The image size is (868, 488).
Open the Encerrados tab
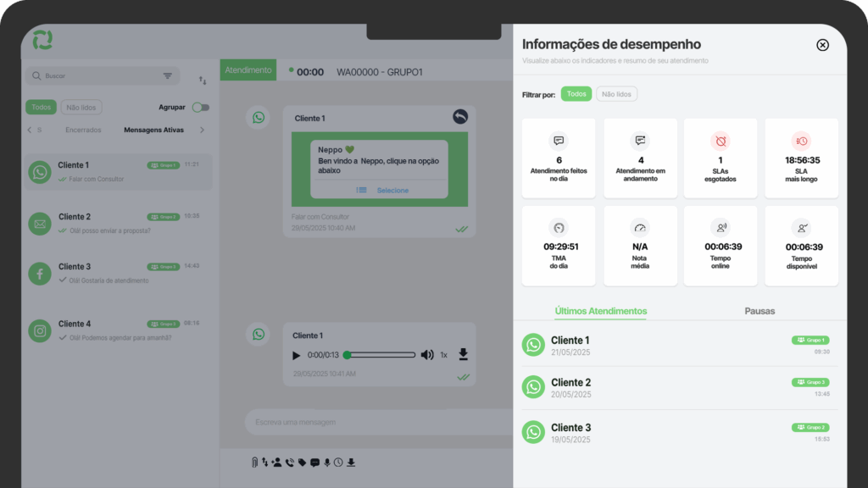(83, 130)
